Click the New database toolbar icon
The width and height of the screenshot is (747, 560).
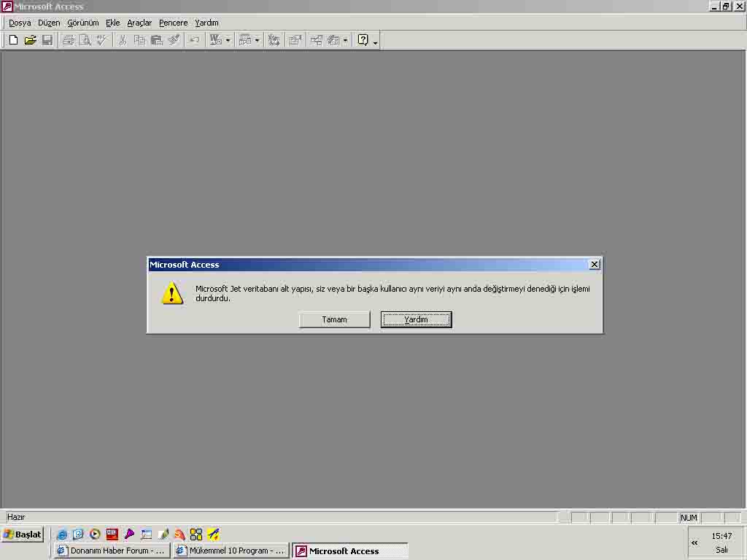click(x=13, y=41)
